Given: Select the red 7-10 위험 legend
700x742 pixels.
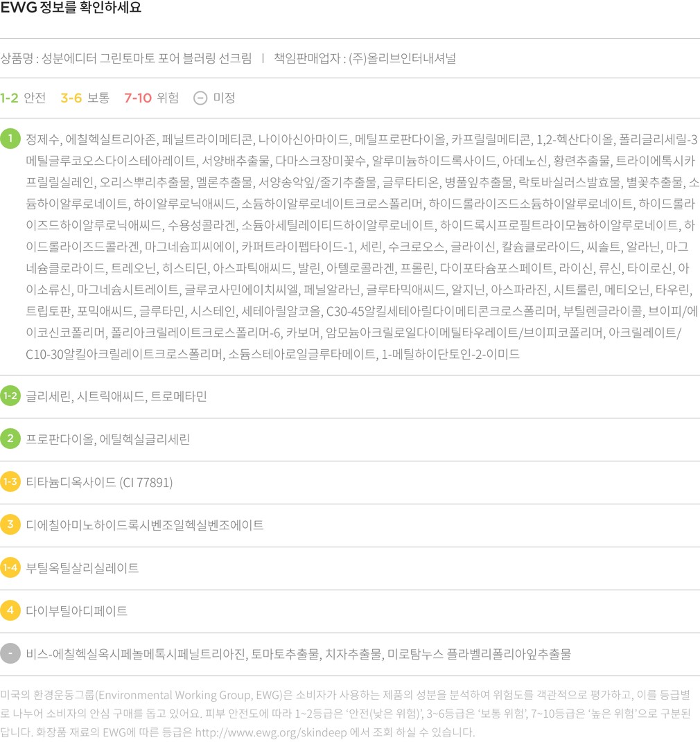Looking at the screenshot, I should (151, 98).
